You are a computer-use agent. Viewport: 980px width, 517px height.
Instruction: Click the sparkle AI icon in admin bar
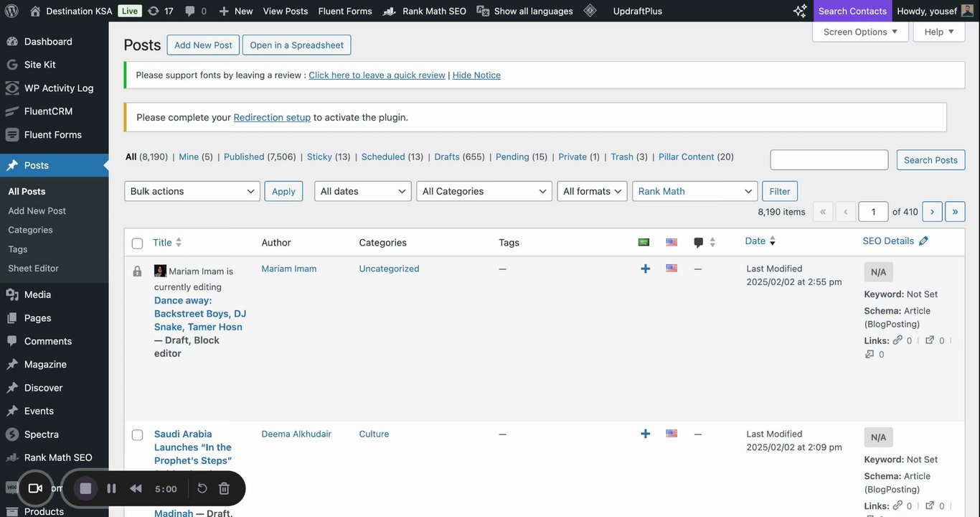point(800,11)
